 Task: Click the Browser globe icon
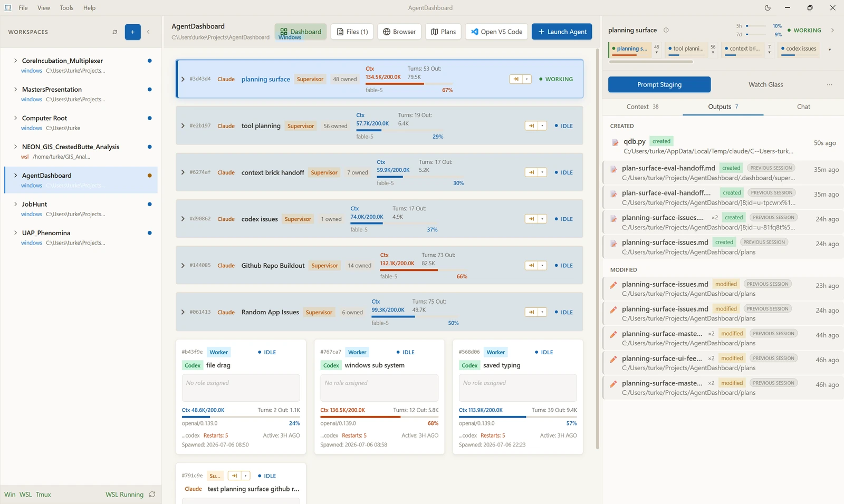tap(387, 32)
